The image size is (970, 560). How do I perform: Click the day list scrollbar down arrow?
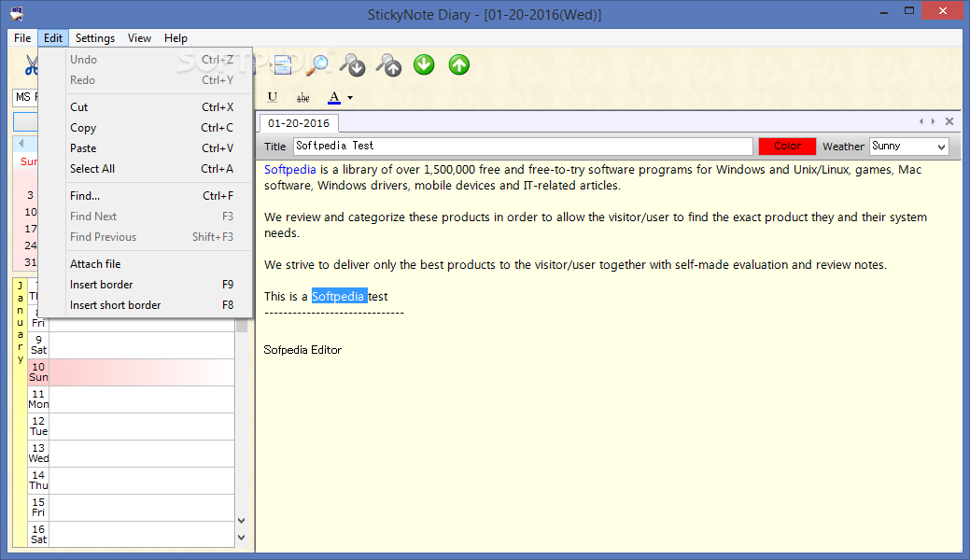tap(242, 521)
